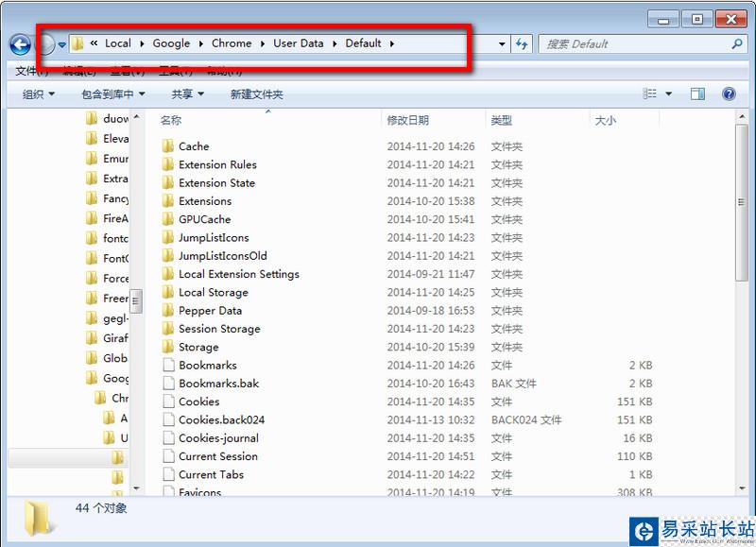Click the User Data breadcrumb segment
The width and height of the screenshot is (756, 547).
click(299, 43)
